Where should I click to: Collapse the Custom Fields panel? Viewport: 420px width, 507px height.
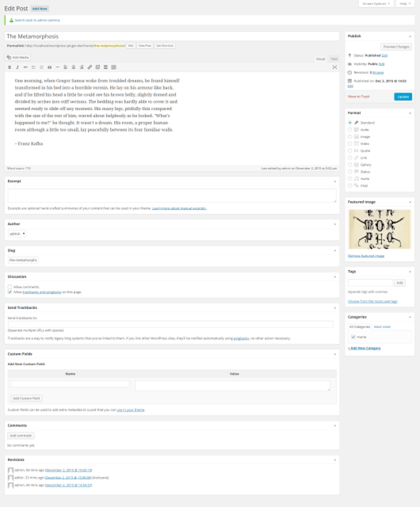(x=335, y=353)
